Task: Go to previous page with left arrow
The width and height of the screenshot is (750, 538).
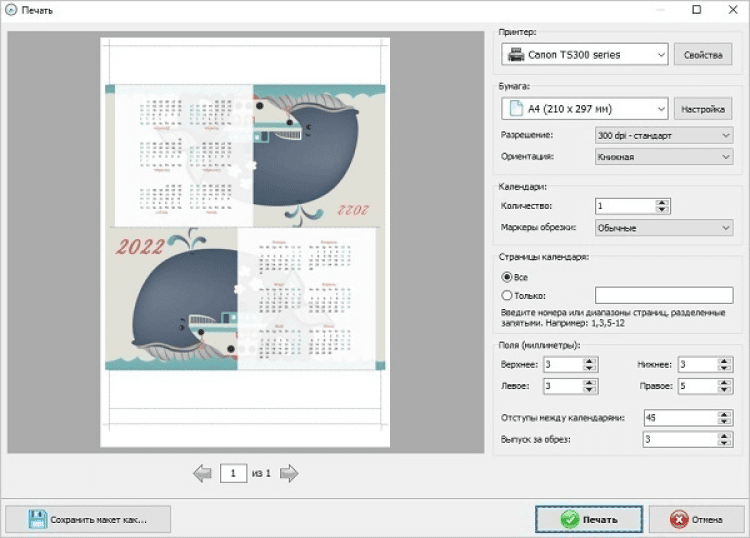Action: pos(202,473)
